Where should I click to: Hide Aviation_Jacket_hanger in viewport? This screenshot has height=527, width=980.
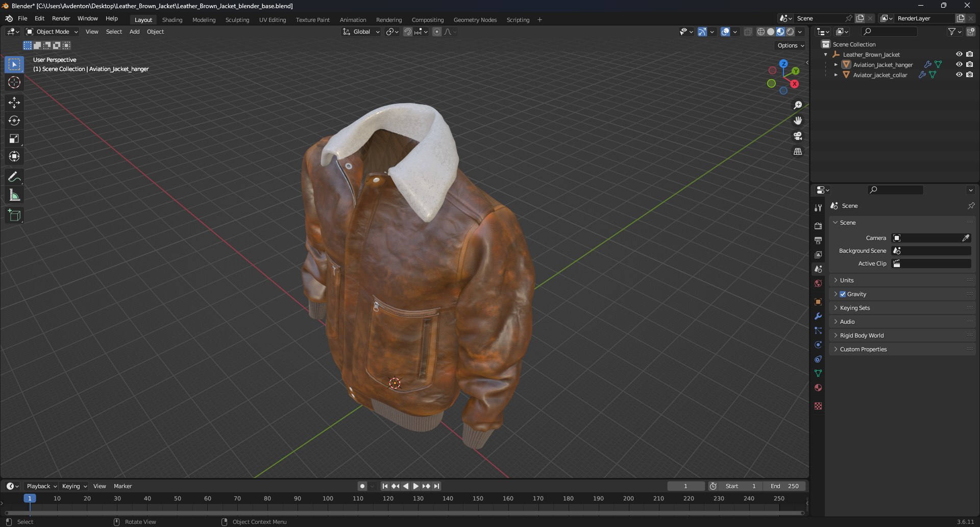(959, 64)
